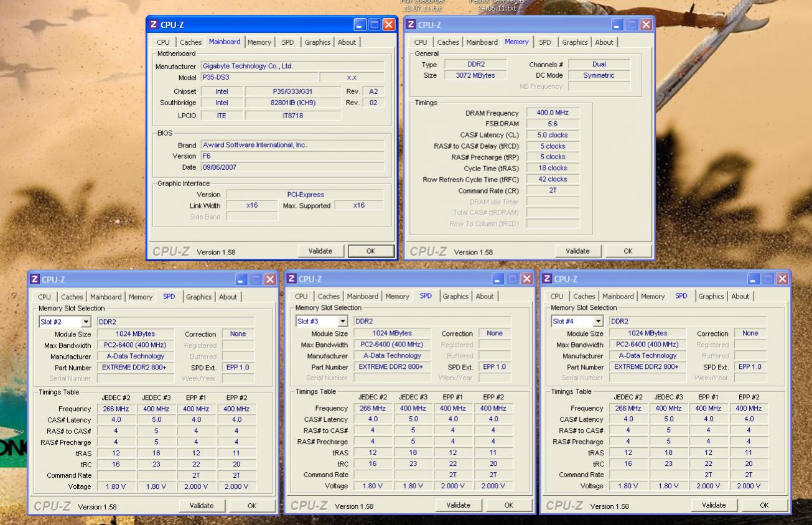Click A-Data Technology manufacturer in Slot #2 window
This screenshot has height=525, width=812.
pos(134,356)
